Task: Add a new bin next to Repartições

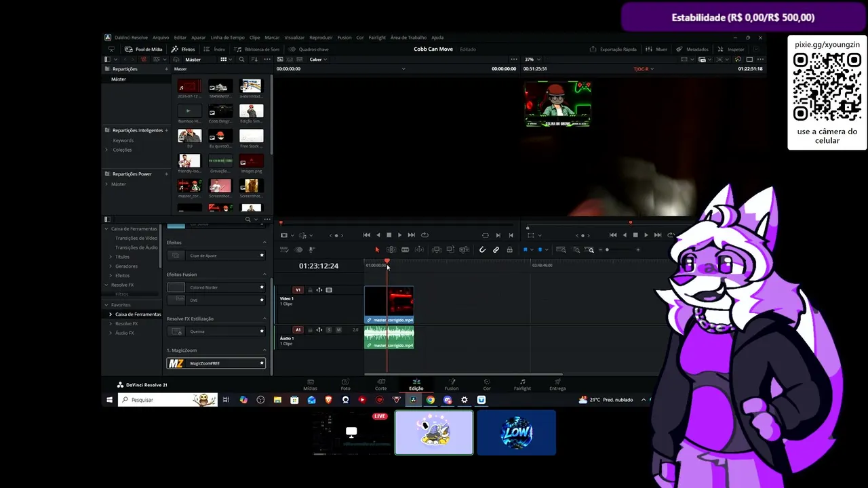Action: tap(166, 69)
